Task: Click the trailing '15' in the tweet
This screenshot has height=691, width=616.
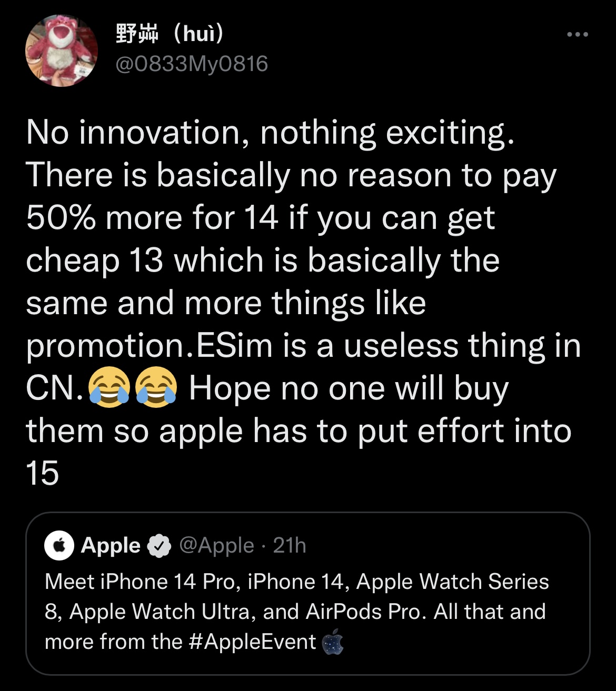Action: [42, 473]
